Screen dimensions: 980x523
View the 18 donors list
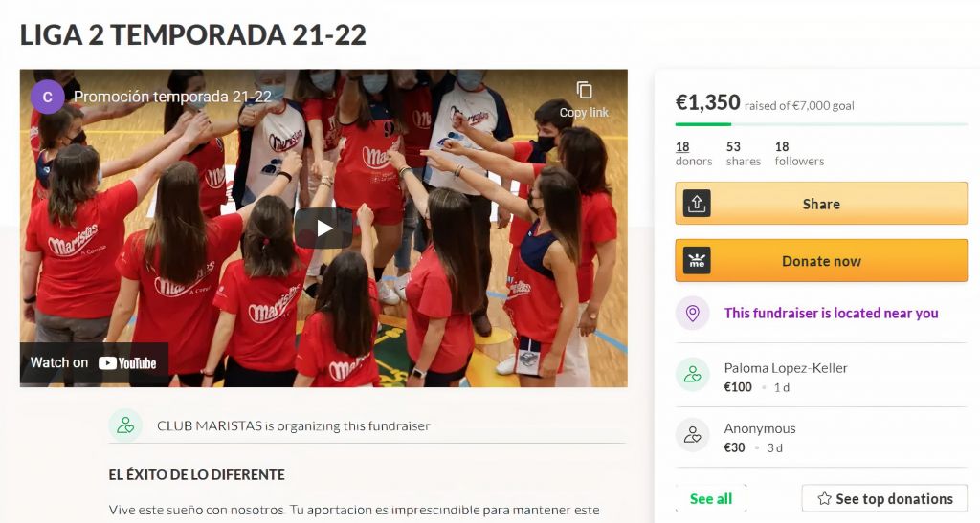pos(693,154)
